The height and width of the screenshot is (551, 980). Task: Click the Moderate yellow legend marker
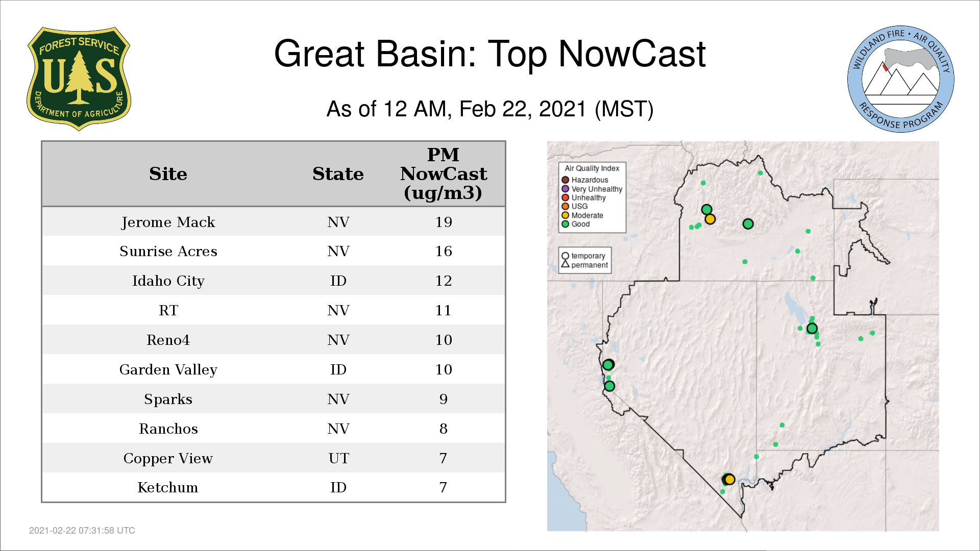[565, 215]
